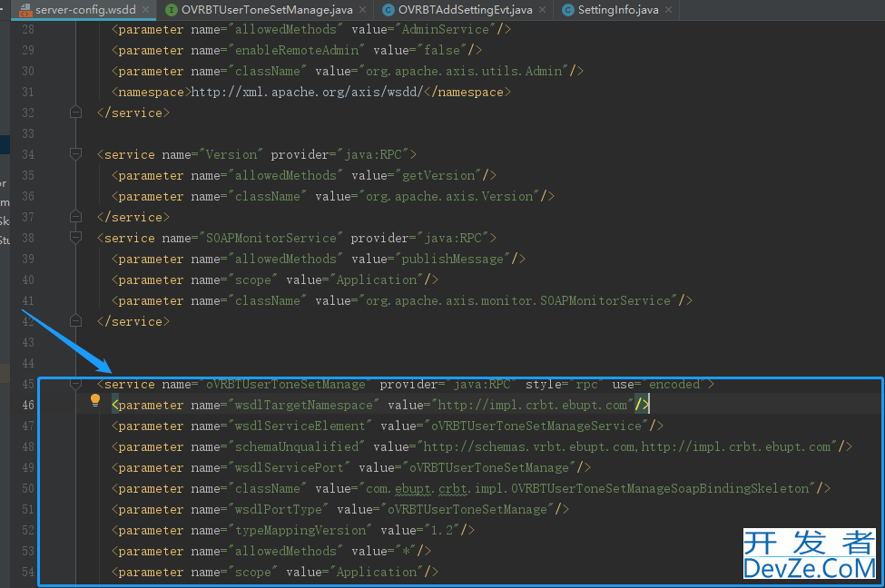
Task: Open the yellow light bulb intention actions
Action: (94, 400)
